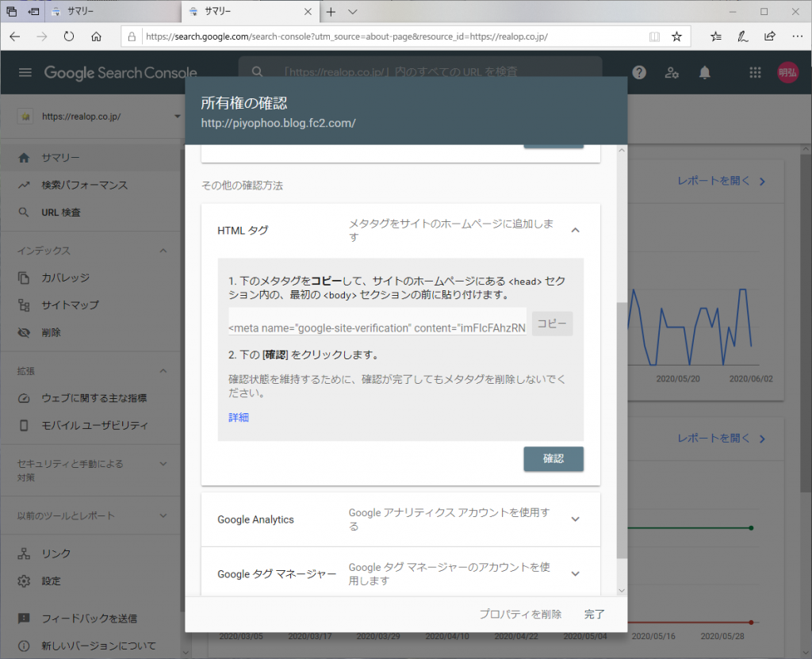Go to the browser home page icon
This screenshot has width=812, height=659.
point(96,36)
